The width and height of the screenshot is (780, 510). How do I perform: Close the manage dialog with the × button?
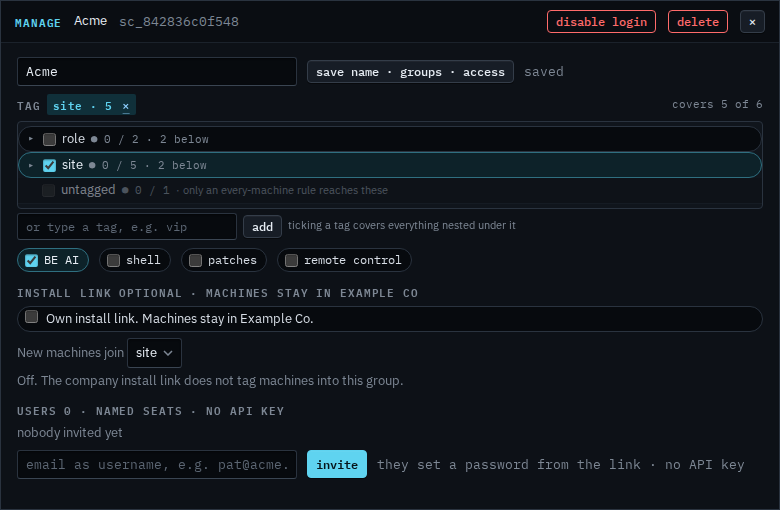click(752, 22)
